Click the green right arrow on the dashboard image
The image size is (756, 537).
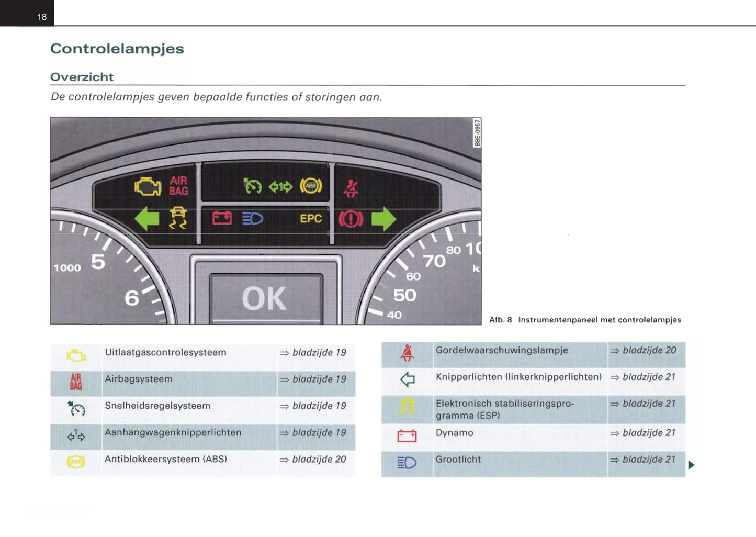383,219
